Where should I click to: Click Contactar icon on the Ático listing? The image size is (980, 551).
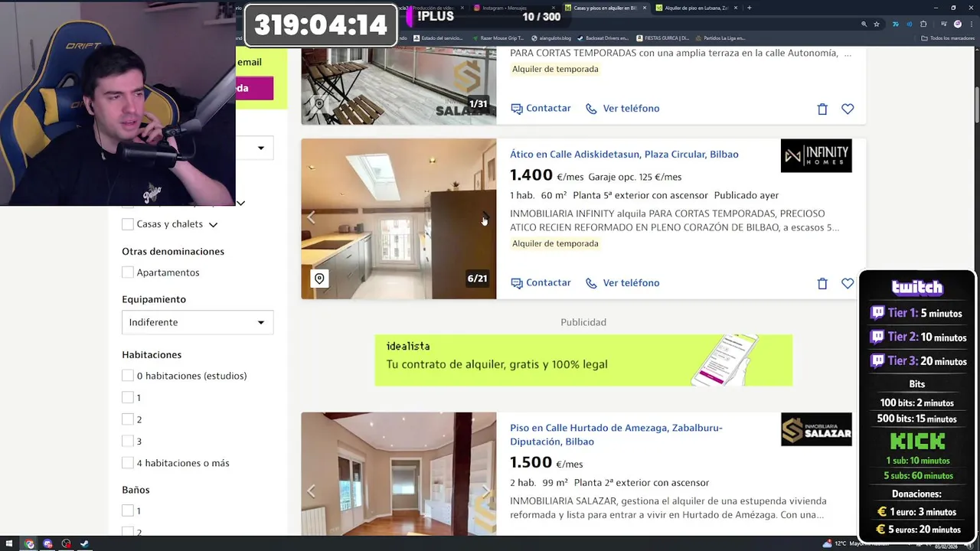coord(517,283)
